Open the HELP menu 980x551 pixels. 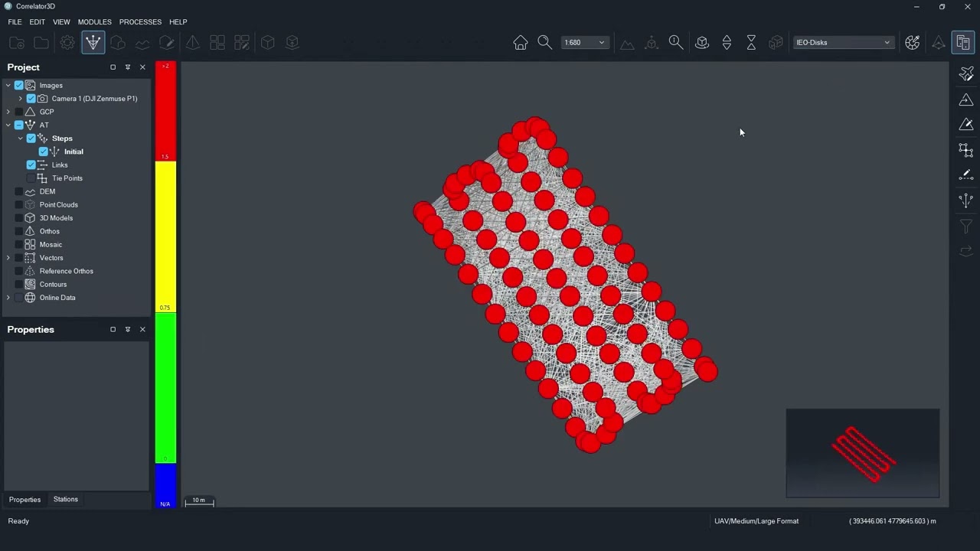(x=178, y=22)
